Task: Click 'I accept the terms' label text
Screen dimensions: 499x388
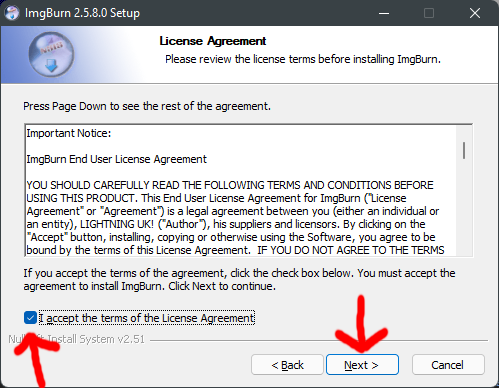Action: [x=147, y=318]
